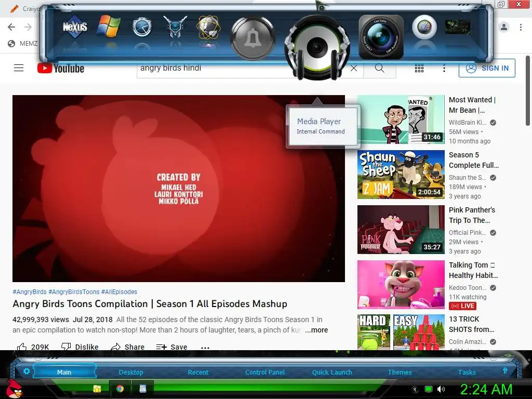Open the #AllEpisodes hashtag link
Viewport: 532px width, 399px height.
click(119, 292)
